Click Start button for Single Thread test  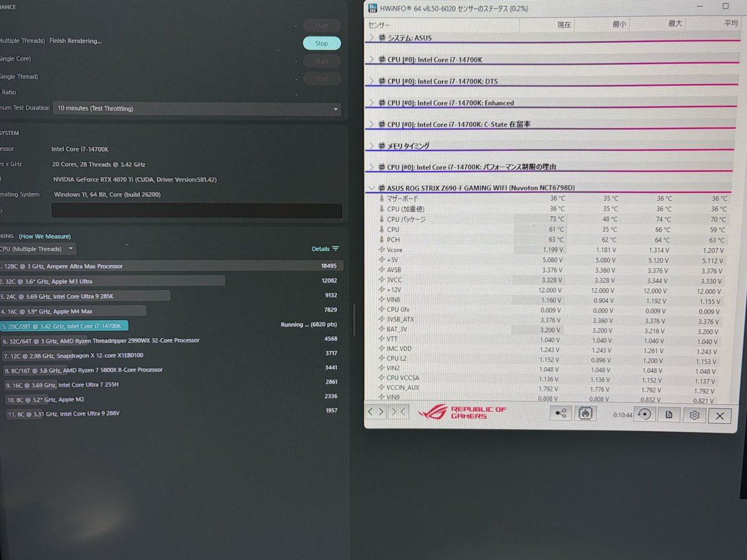click(x=321, y=79)
